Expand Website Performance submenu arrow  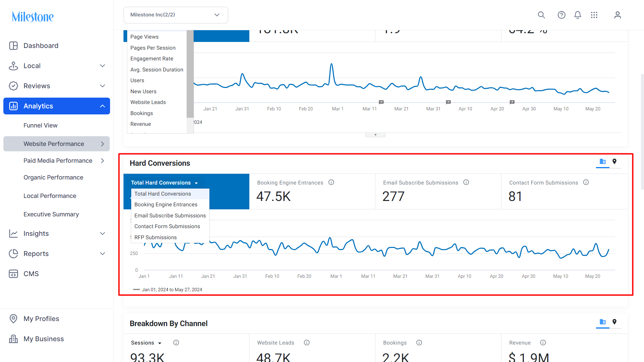click(x=103, y=144)
